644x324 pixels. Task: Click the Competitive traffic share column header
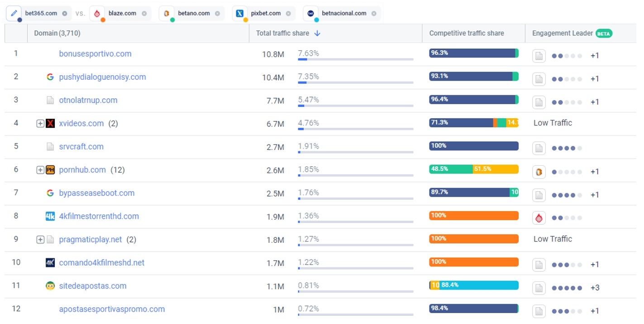pyautogui.click(x=466, y=33)
